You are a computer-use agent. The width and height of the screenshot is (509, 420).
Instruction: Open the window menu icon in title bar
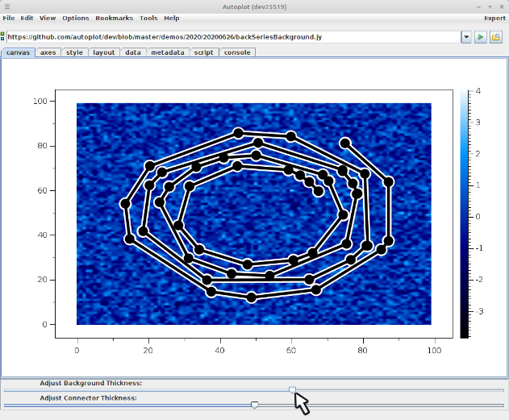tap(7, 6)
